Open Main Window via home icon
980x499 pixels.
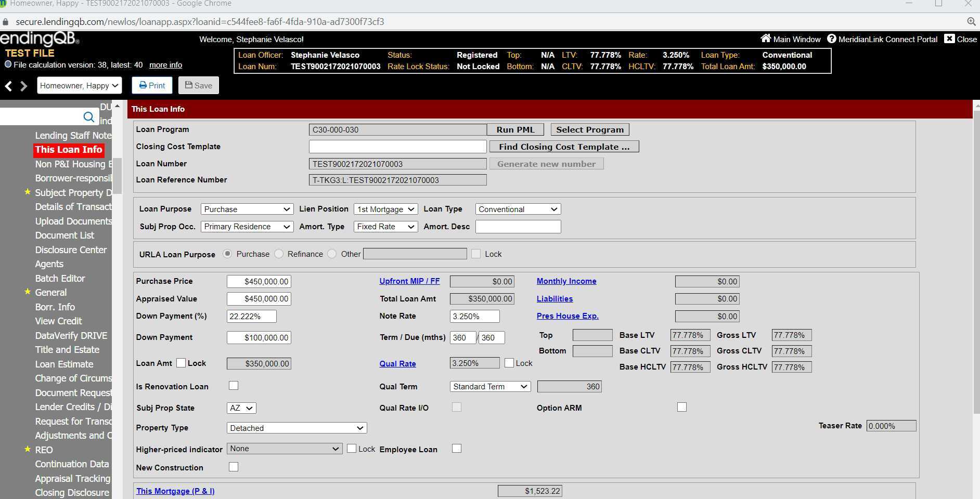coord(766,39)
